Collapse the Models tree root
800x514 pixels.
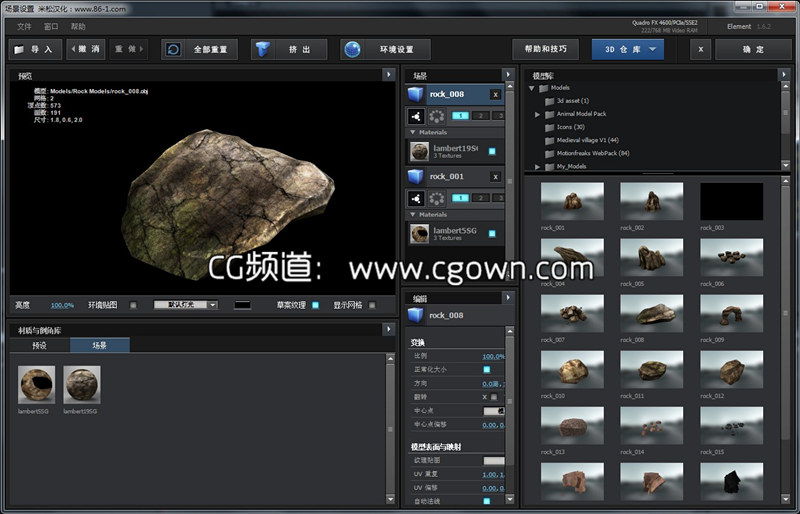click(531, 88)
